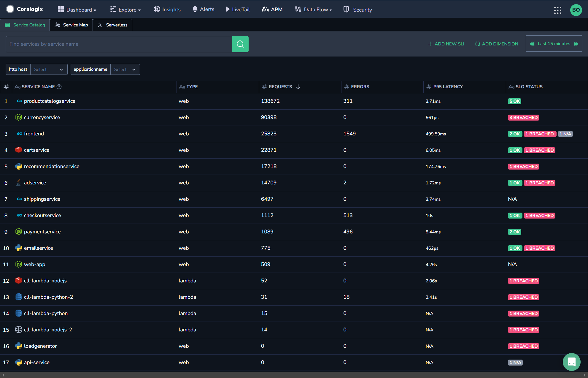588x378 pixels.
Task: Click the cll-lambda-nodejs-2 globe icon
Action: 19,330
